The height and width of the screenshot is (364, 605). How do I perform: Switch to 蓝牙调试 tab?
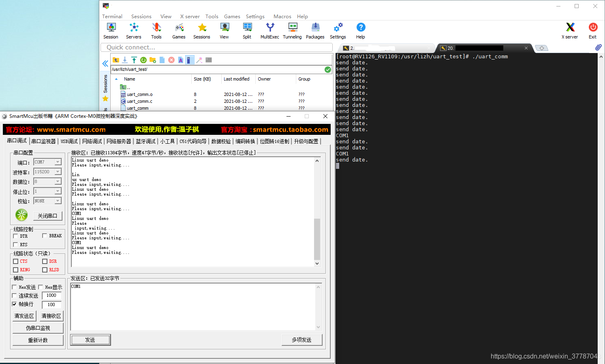(x=146, y=141)
